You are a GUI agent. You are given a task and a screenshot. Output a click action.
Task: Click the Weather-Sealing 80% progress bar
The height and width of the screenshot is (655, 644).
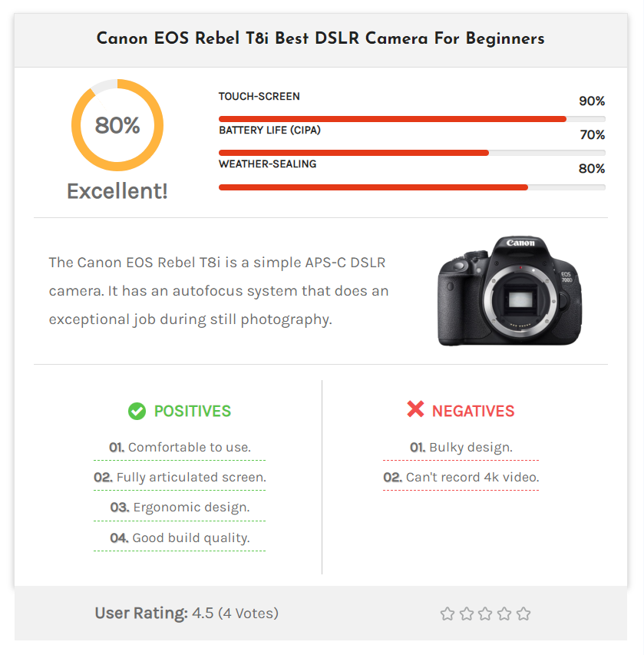[411, 187]
